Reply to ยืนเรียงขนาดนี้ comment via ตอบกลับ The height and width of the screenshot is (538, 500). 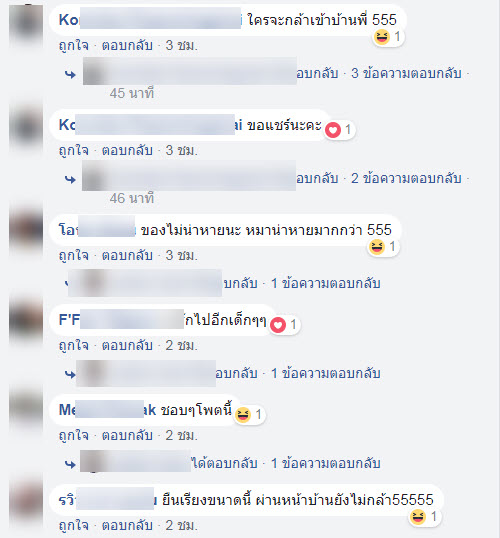point(127,526)
